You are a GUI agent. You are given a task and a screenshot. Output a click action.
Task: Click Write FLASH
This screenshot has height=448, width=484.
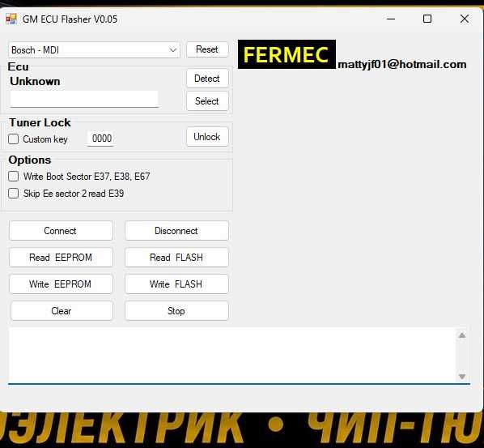[x=176, y=284]
